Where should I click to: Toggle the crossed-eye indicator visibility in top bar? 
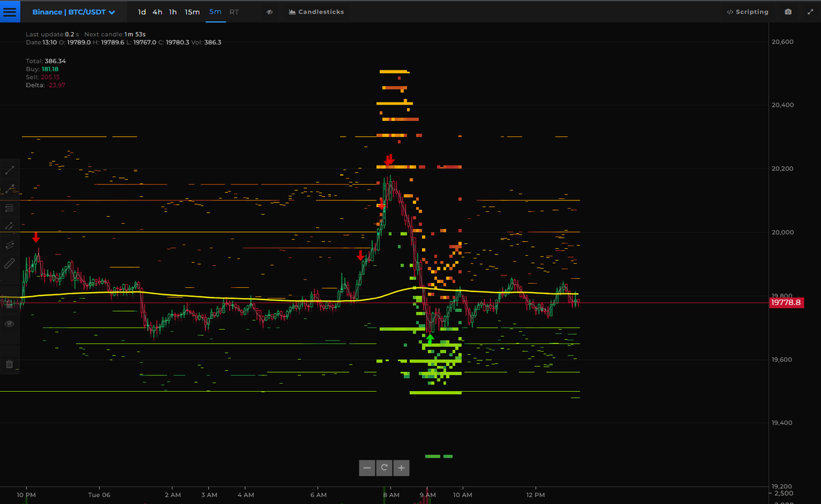(270, 12)
